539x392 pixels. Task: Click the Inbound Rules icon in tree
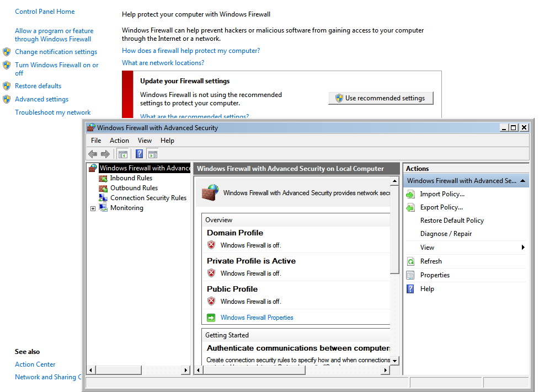coord(103,178)
